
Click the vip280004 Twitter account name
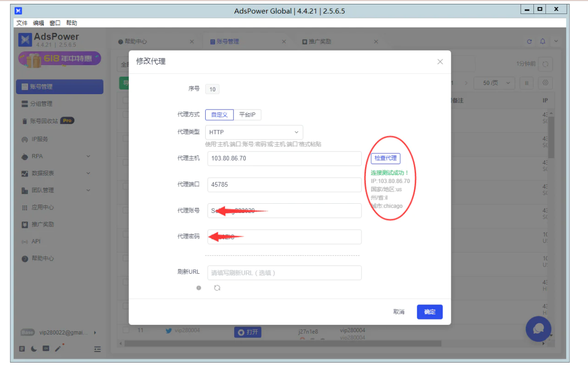coord(187,330)
